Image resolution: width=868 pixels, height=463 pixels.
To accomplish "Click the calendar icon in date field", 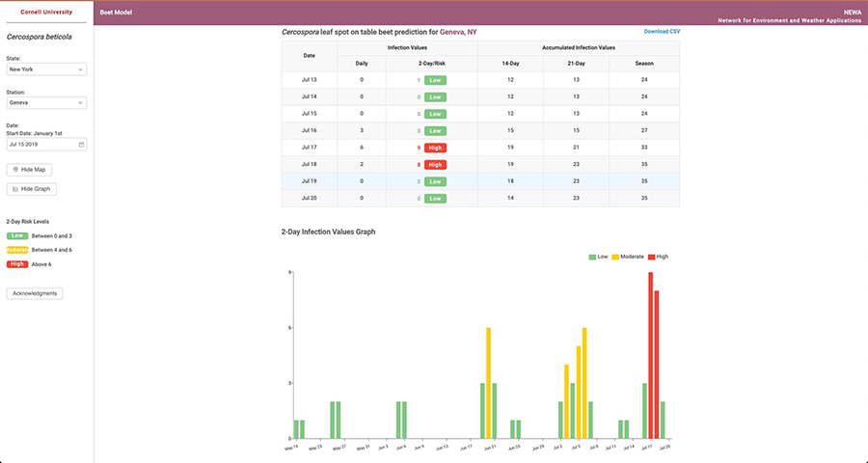I will point(82,145).
